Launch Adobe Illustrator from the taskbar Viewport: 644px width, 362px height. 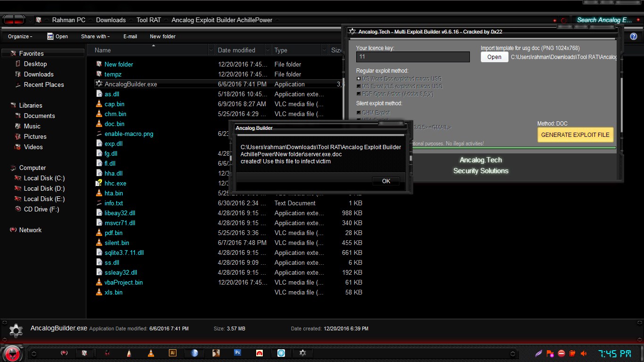(173, 353)
